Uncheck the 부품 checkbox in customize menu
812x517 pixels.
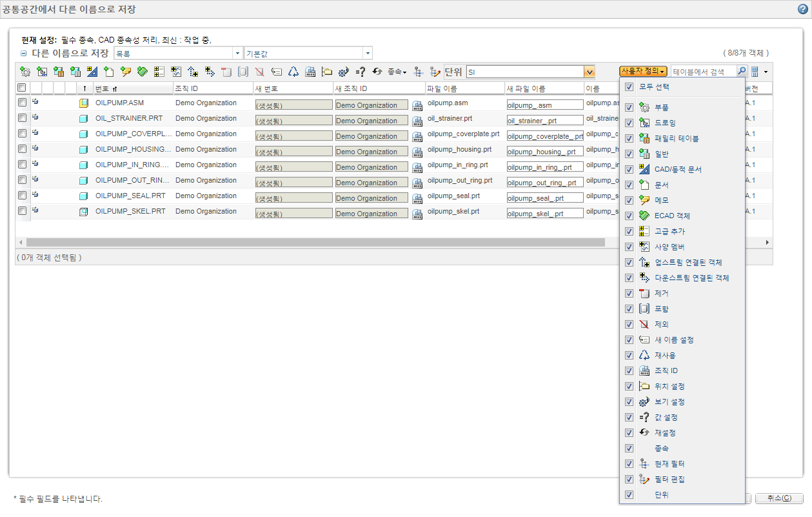(x=629, y=107)
